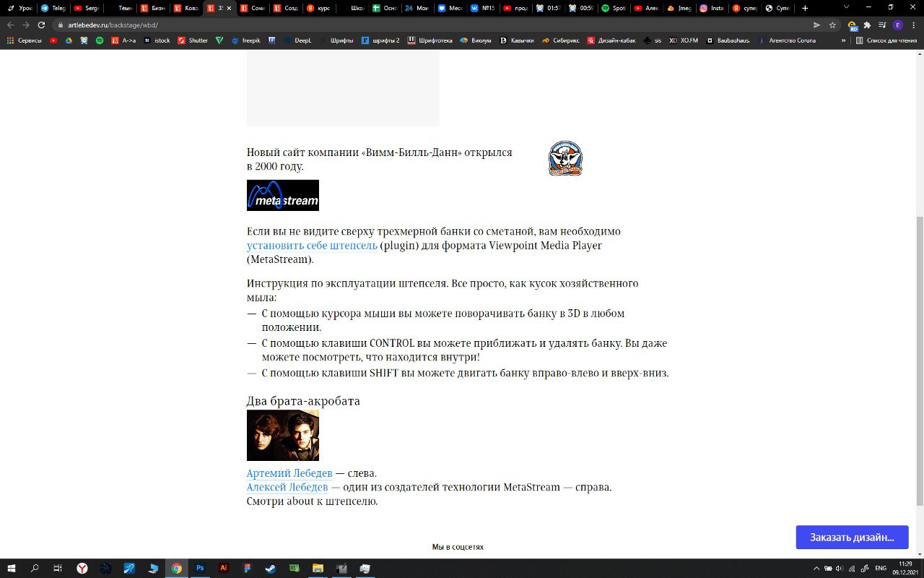Open the istock bookmark
Image resolution: width=924 pixels, height=578 pixels.
tap(157, 40)
